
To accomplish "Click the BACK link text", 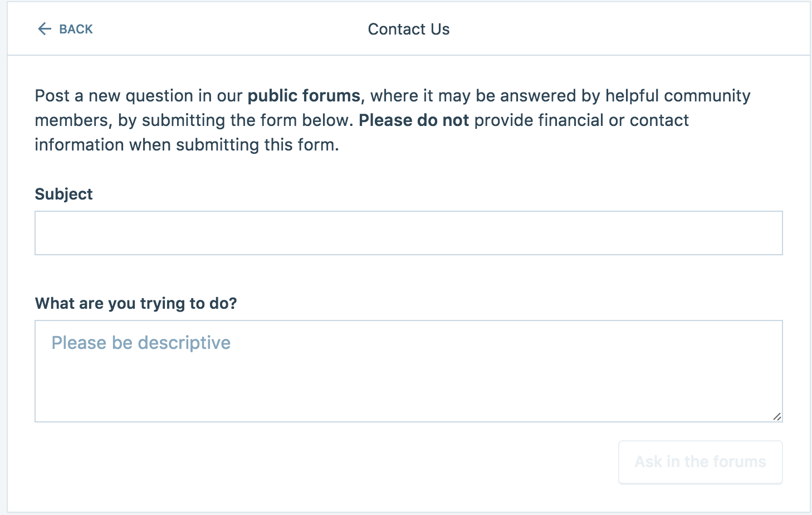I will [x=76, y=30].
